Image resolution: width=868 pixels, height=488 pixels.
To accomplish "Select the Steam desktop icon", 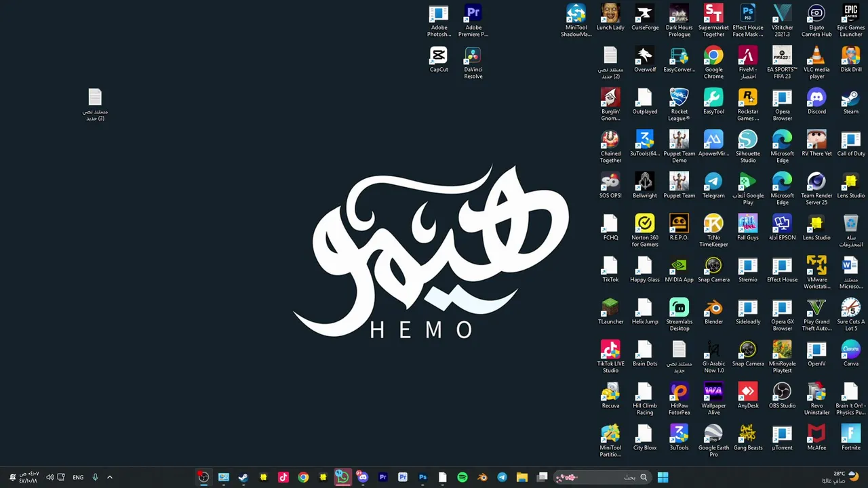I will click(851, 102).
